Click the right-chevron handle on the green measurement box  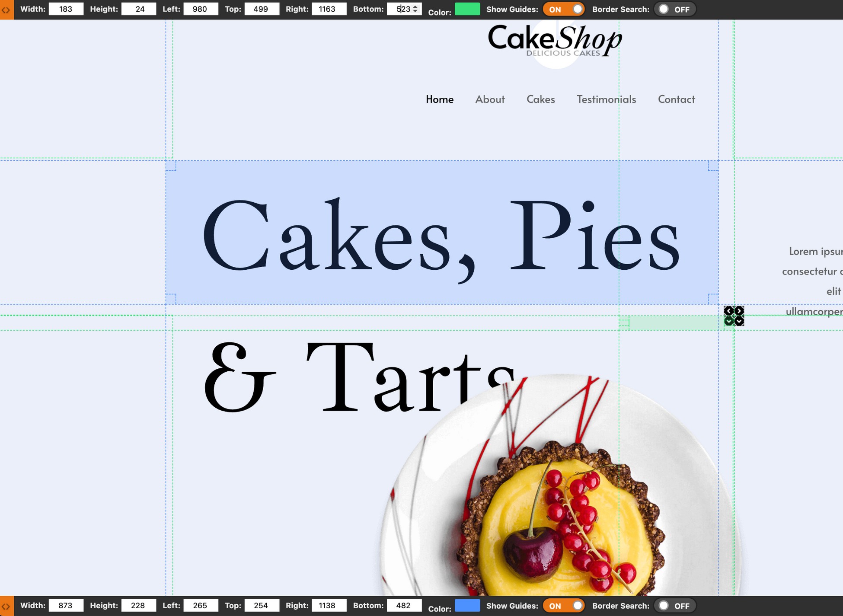pyautogui.click(x=739, y=311)
